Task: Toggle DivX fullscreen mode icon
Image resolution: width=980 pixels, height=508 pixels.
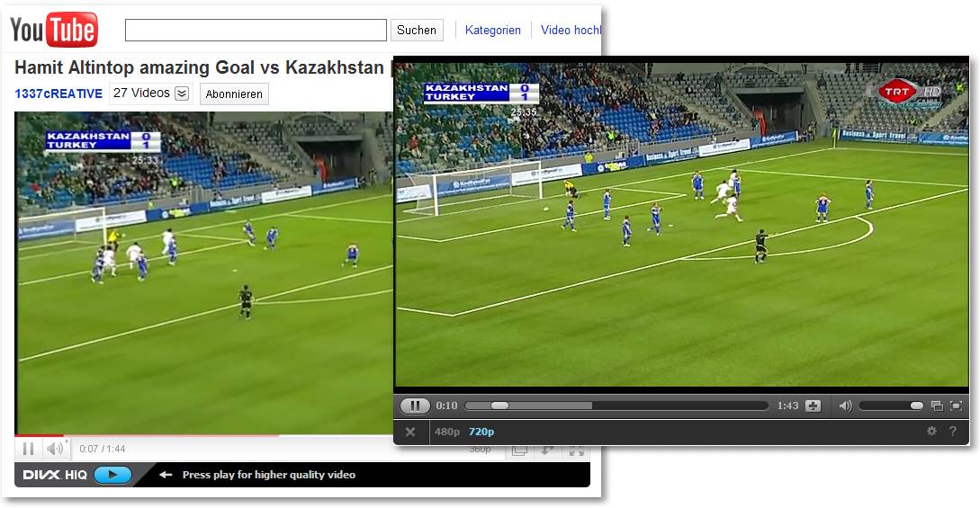Action: (956, 406)
